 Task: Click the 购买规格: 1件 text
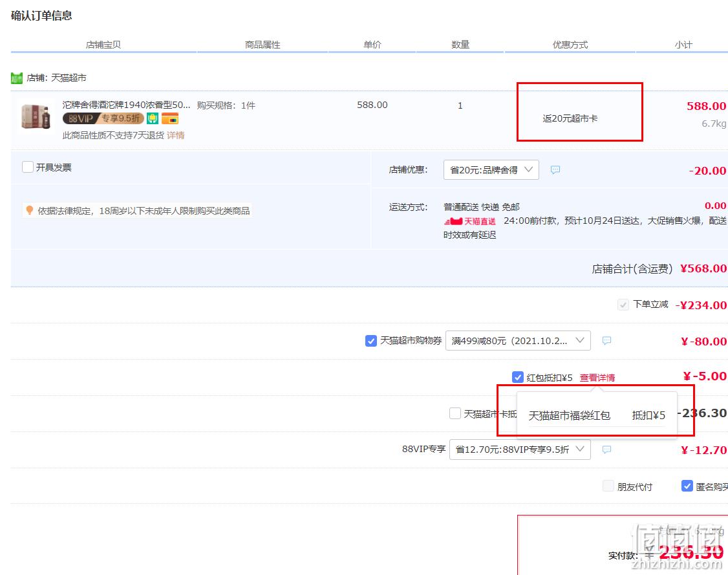coord(226,105)
